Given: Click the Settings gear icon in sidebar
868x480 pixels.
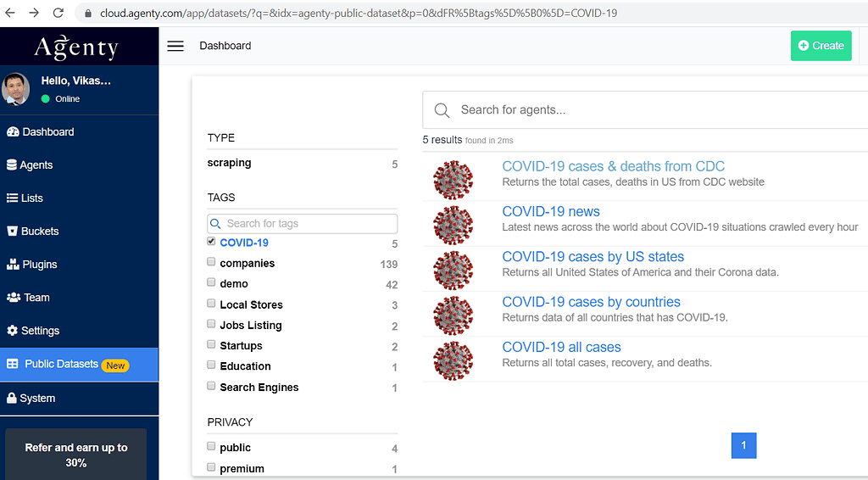Looking at the screenshot, I should (x=12, y=331).
